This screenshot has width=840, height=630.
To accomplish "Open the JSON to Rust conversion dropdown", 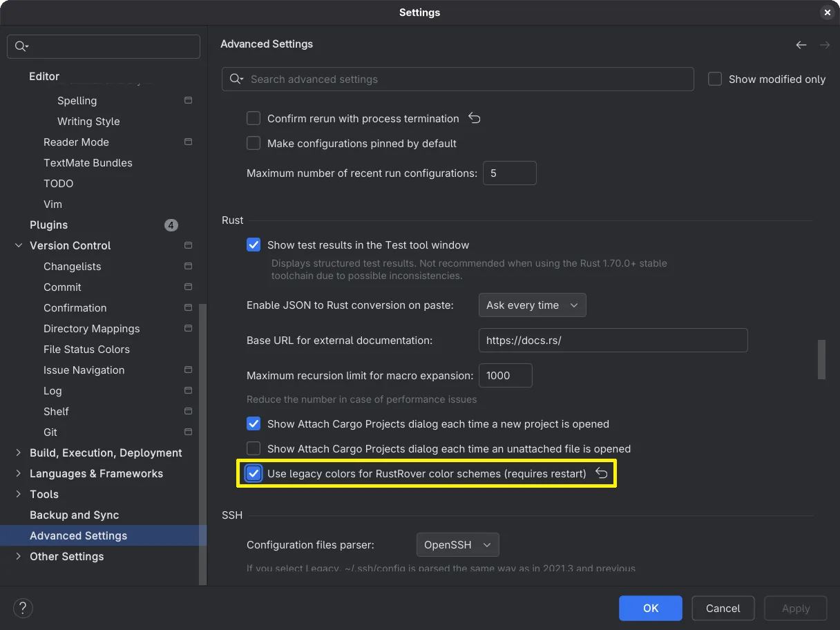I will coord(532,305).
